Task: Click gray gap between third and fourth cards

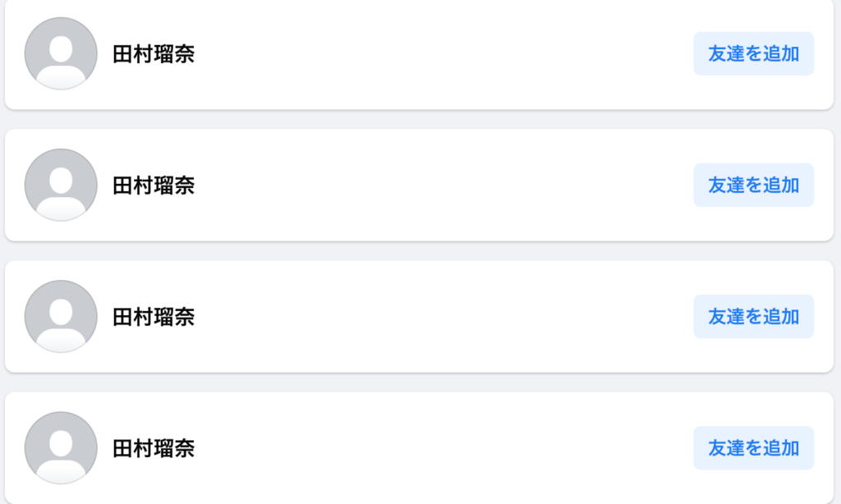Action: click(x=419, y=383)
